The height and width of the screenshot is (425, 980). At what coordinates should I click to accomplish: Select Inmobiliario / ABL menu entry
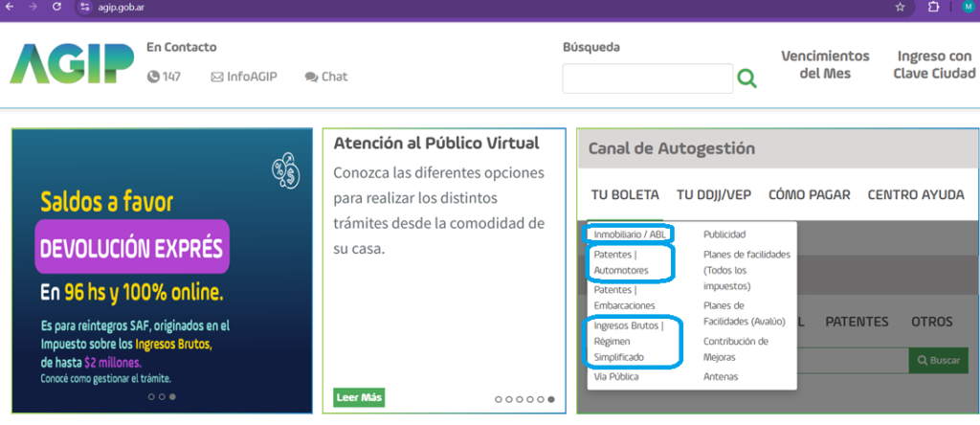(x=630, y=234)
